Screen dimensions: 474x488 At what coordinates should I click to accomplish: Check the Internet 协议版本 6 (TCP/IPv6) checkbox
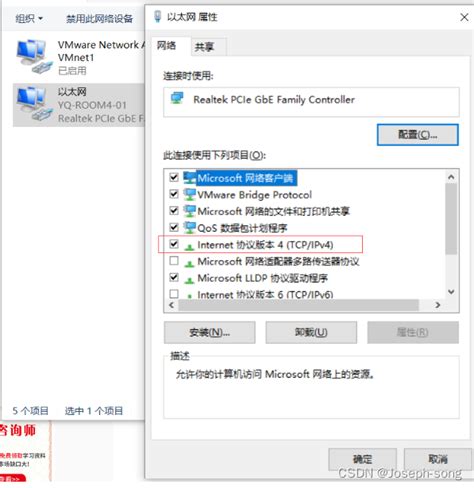174,294
